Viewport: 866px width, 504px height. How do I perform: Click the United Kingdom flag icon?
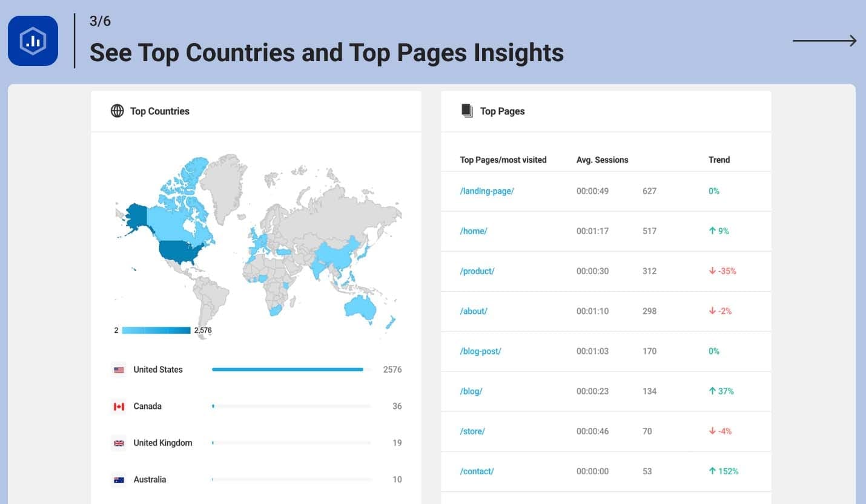click(119, 443)
